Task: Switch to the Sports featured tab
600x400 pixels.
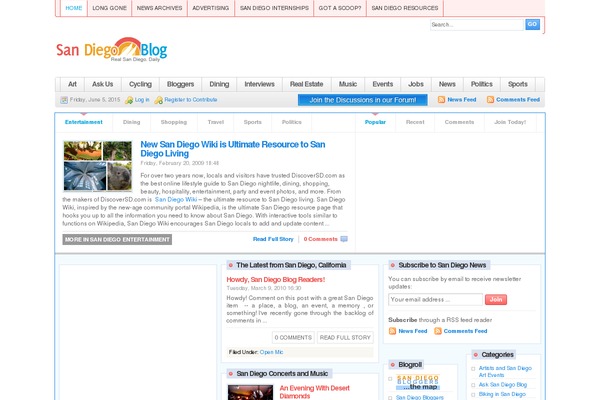Action: tap(253, 122)
